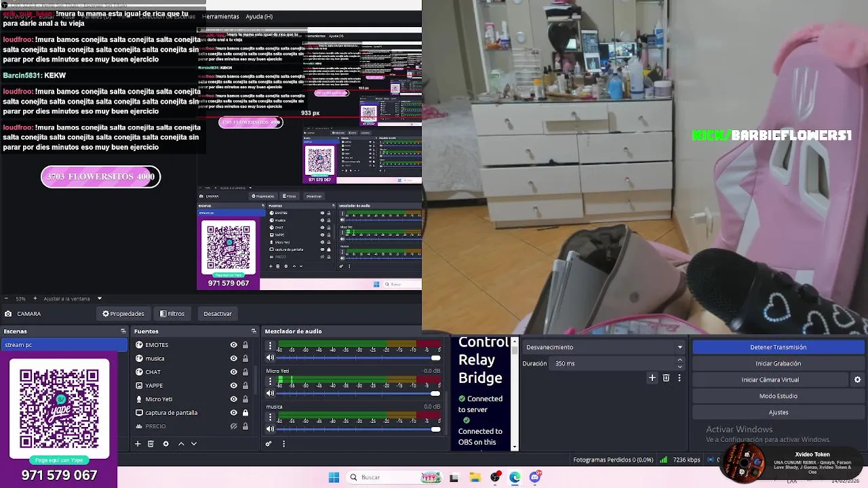
Task: Select the EMOTES browser source icon
Action: [139, 345]
